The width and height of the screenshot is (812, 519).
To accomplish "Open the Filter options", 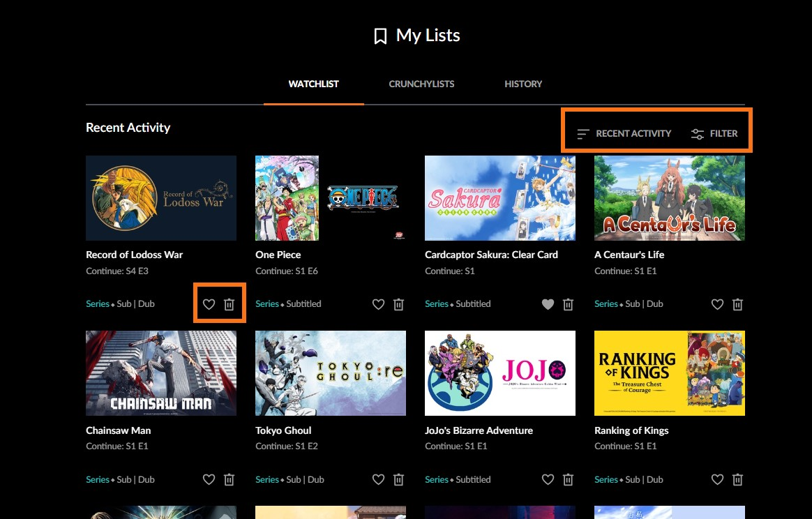I will click(x=714, y=134).
